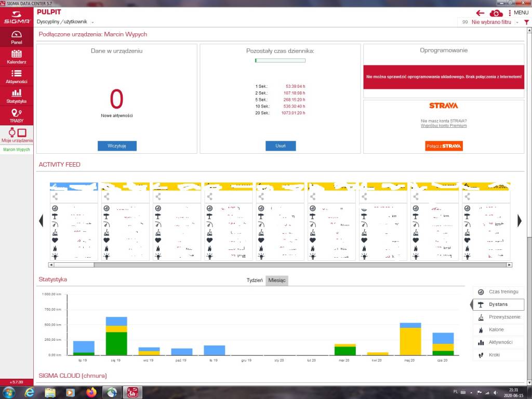Screen dimensions: 532x399
Task: Switch statistics to Tydzień view
Action: [x=254, y=281]
